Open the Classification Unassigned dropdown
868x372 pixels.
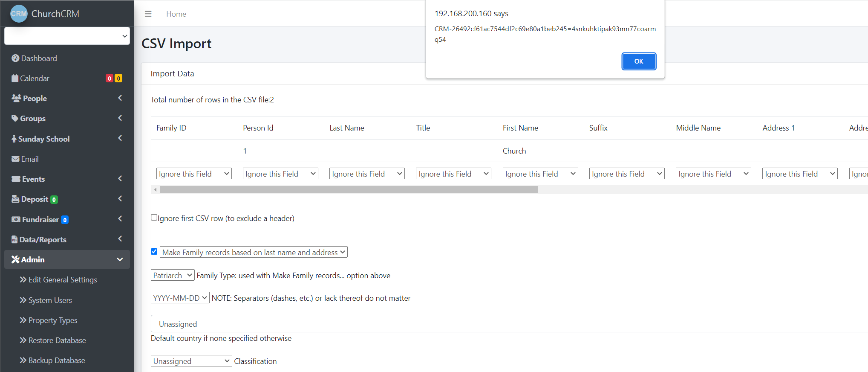[191, 361]
